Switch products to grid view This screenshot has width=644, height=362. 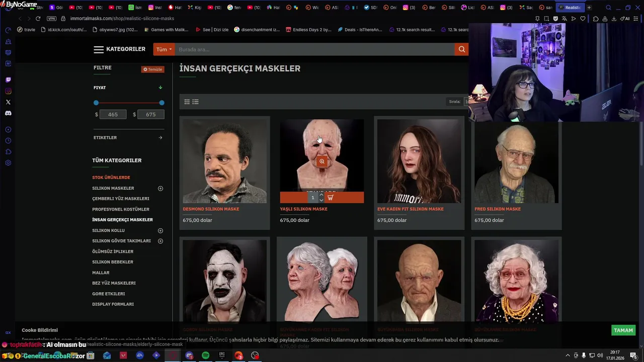187,102
